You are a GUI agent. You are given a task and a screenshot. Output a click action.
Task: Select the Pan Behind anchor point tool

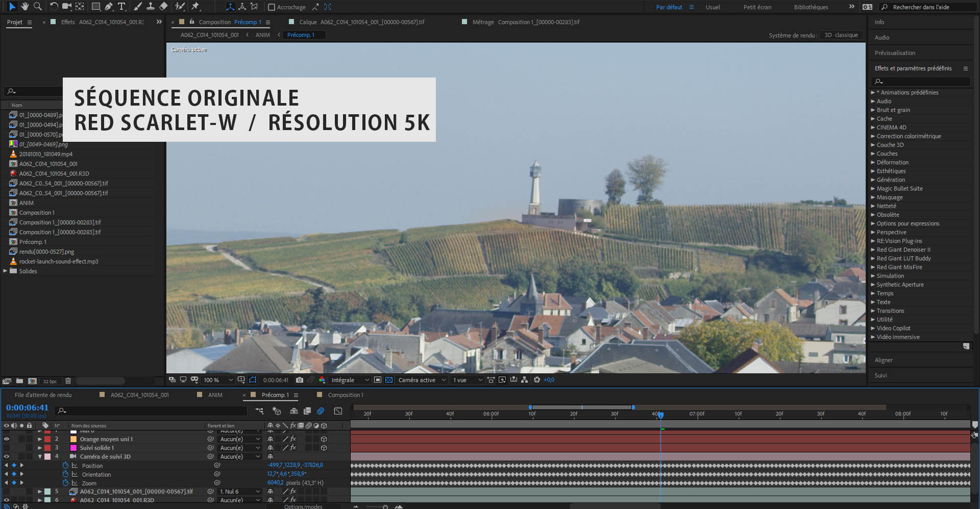click(80, 7)
